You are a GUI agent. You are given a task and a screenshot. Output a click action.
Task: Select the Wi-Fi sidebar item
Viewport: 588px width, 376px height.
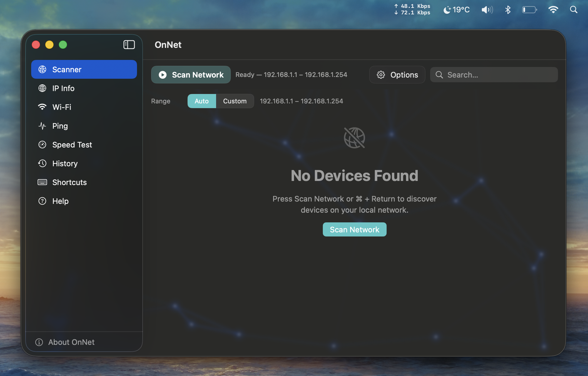84,107
